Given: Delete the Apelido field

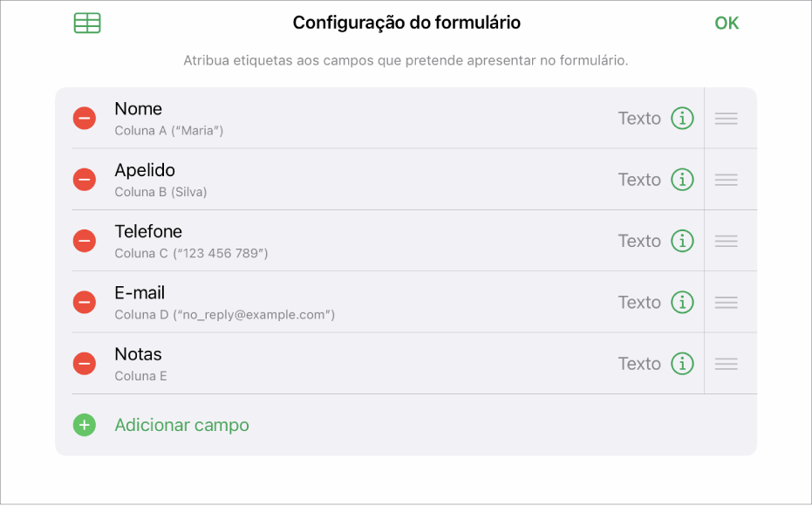Looking at the screenshot, I should (84, 179).
